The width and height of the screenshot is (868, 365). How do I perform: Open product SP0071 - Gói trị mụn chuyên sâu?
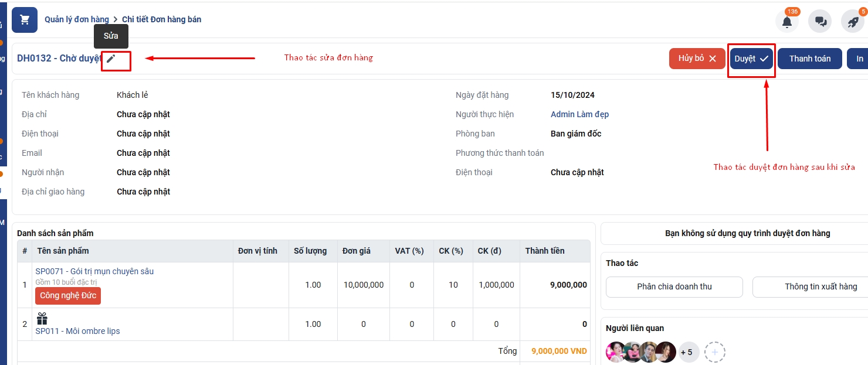94,271
